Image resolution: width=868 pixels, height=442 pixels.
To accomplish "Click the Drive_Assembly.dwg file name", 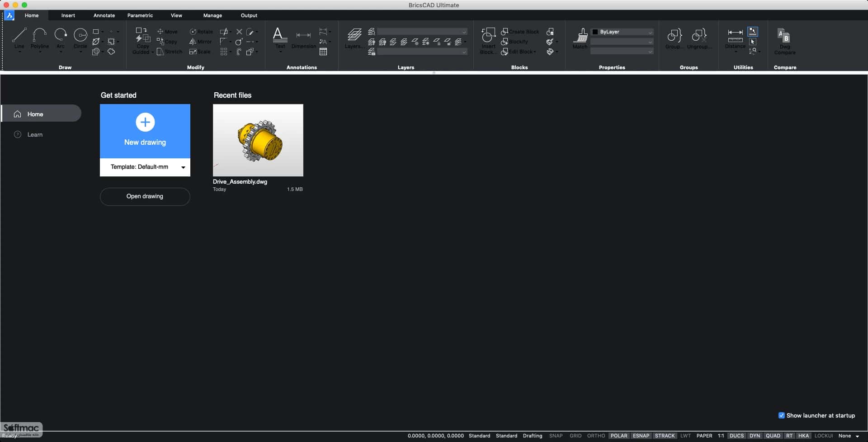I will [240, 182].
